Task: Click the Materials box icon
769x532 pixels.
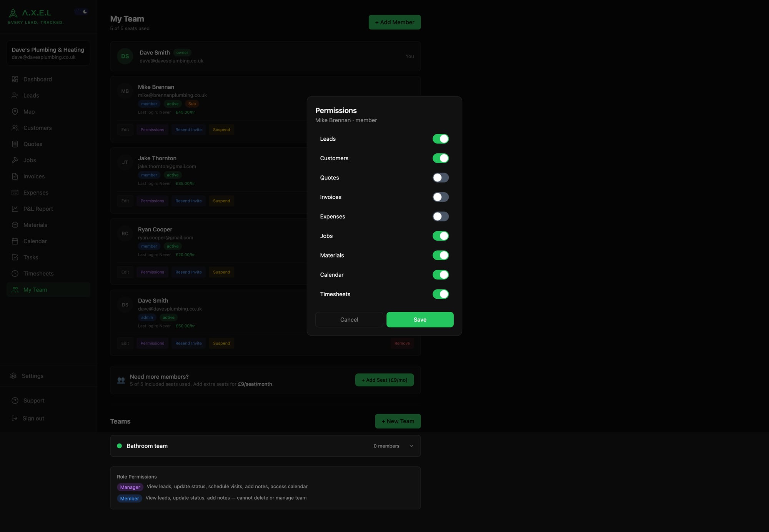Action: [15, 225]
